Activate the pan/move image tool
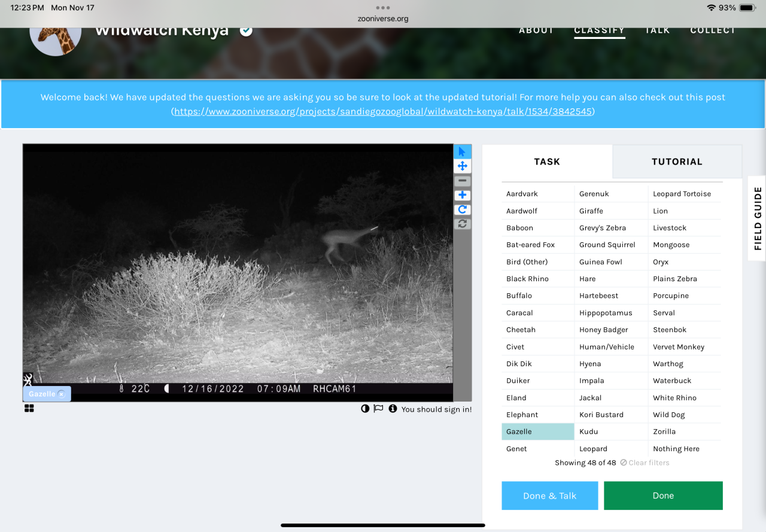Viewport: 766px width, 532px height. click(x=462, y=166)
